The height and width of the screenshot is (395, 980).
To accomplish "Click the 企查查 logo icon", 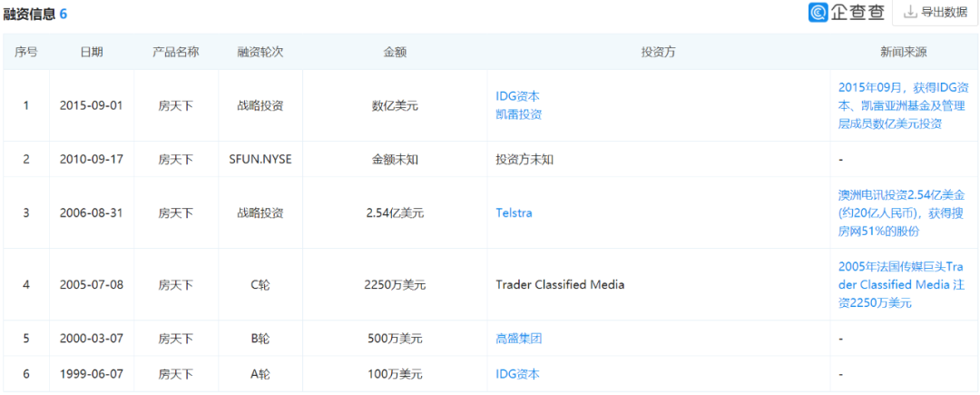I will (818, 12).
